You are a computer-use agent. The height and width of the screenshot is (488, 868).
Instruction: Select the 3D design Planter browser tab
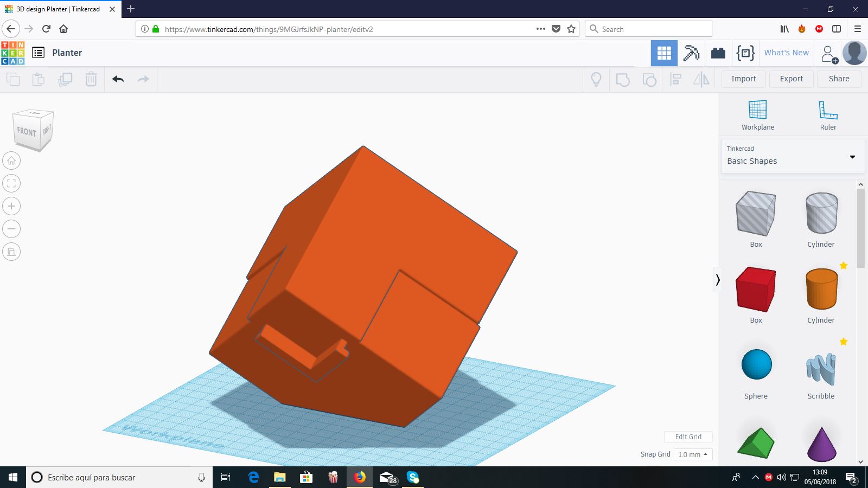coord(60,9)
